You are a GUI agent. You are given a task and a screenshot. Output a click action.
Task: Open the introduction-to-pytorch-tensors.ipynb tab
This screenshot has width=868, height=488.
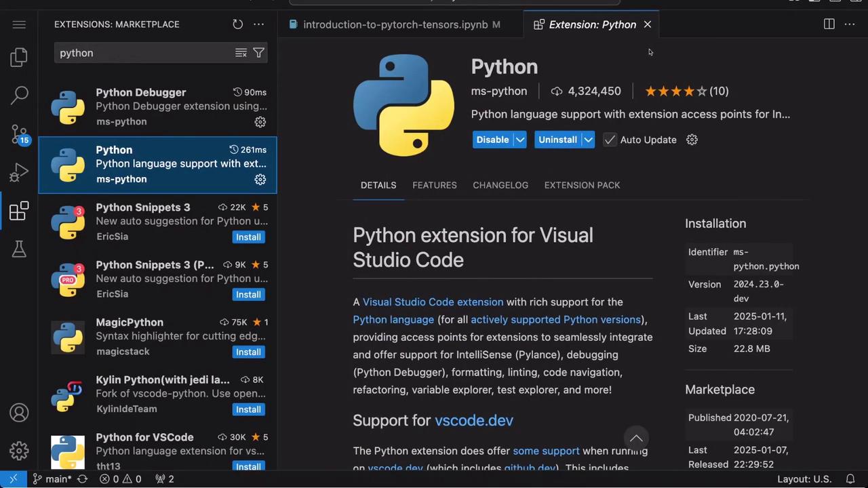[x=395, y=24]
